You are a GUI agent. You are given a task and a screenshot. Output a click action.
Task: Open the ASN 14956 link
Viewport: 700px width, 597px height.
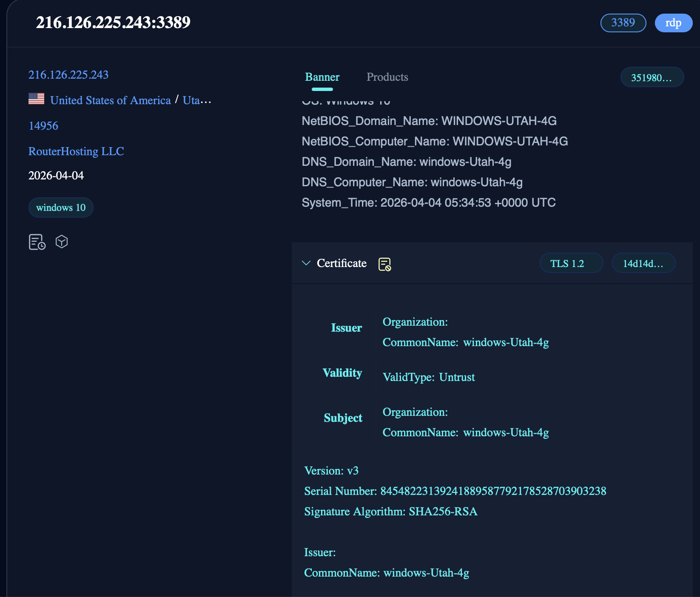pos(43,126)
